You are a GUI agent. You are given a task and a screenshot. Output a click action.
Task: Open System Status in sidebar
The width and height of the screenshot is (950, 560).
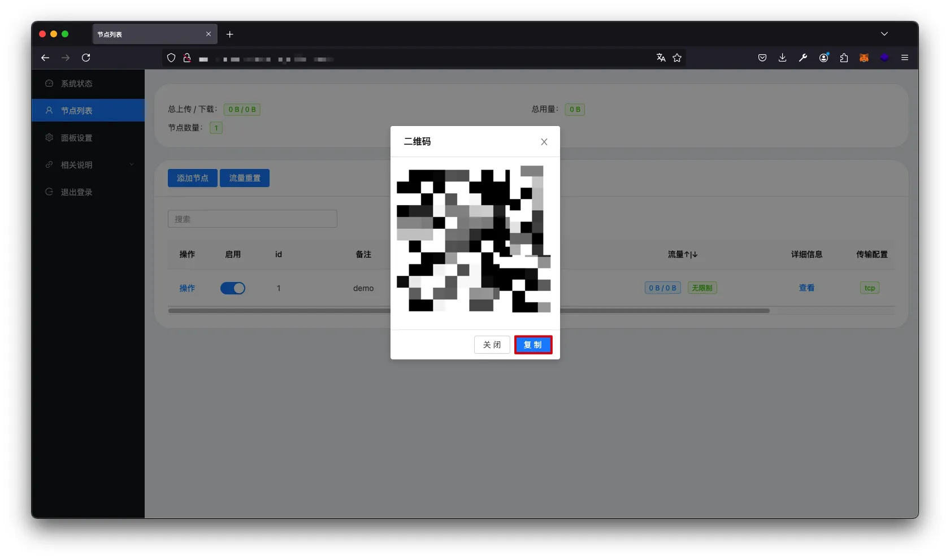point(76,84)
